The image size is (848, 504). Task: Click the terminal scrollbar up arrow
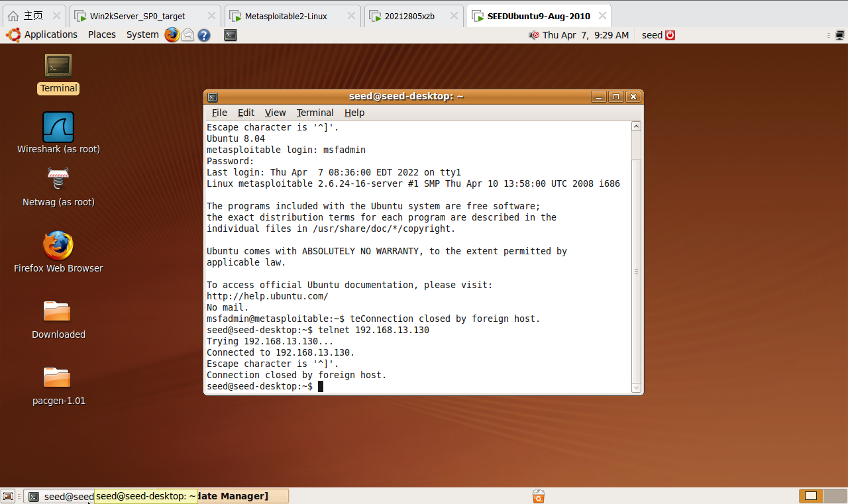[636, 126]
